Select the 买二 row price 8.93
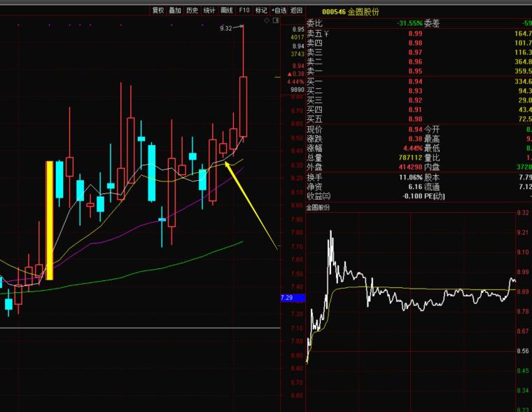 pos(415,91)
